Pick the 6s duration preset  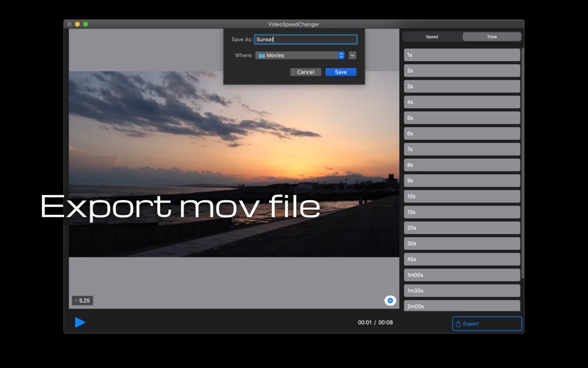462,134
